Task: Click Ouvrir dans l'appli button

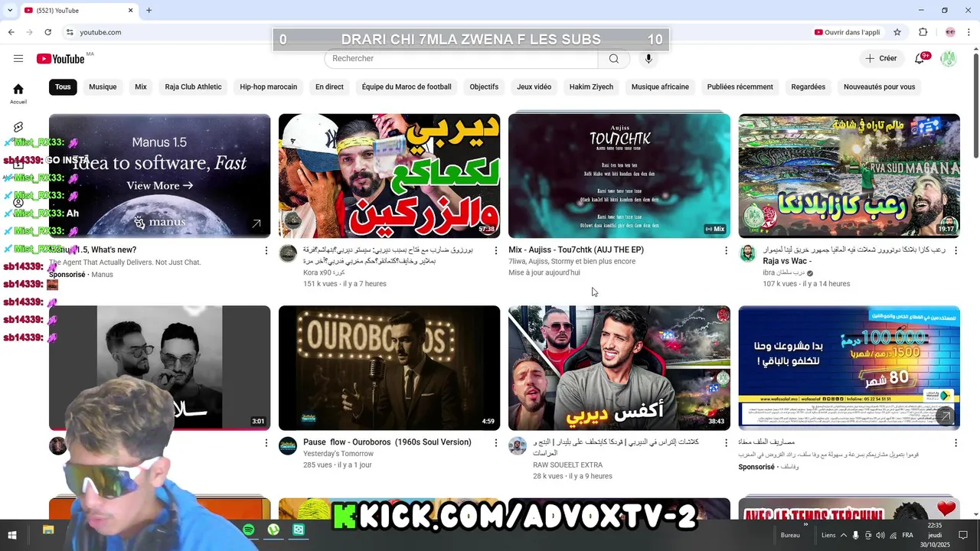Action: 847,32
